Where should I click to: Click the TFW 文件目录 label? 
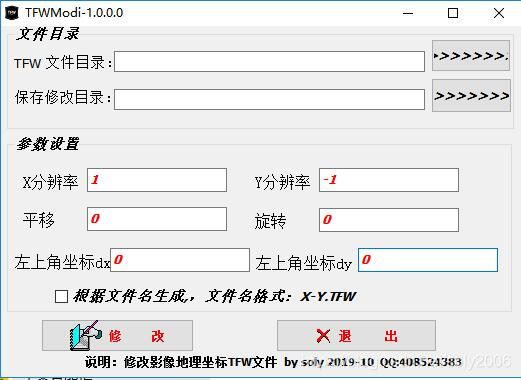point(63,63)
